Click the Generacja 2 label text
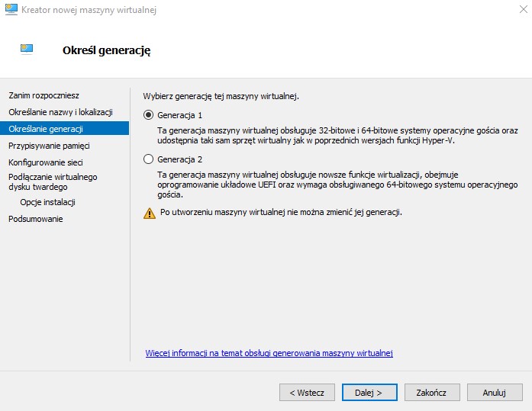The image size is (532, 411). point(179,159)
